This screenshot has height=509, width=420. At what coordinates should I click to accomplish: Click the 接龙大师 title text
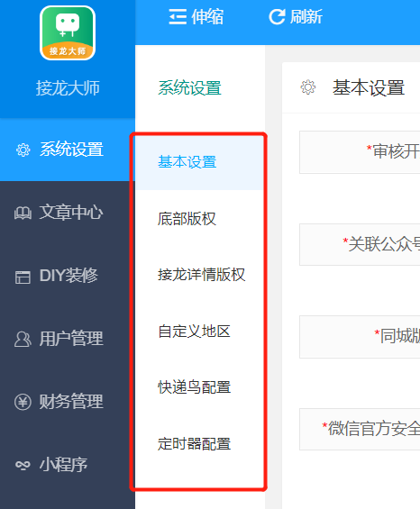68,88
